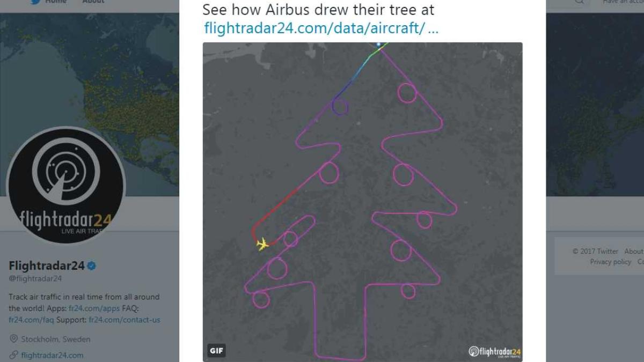This screenshot has height=362, width=644.
Task: Click the verified badge next to Flightradar24
Action: [91, 266]
